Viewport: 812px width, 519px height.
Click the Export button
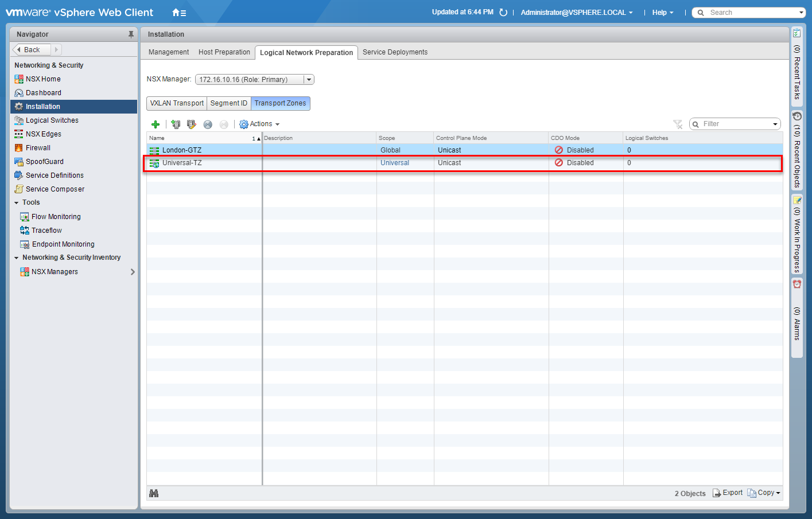click(728, 493)
